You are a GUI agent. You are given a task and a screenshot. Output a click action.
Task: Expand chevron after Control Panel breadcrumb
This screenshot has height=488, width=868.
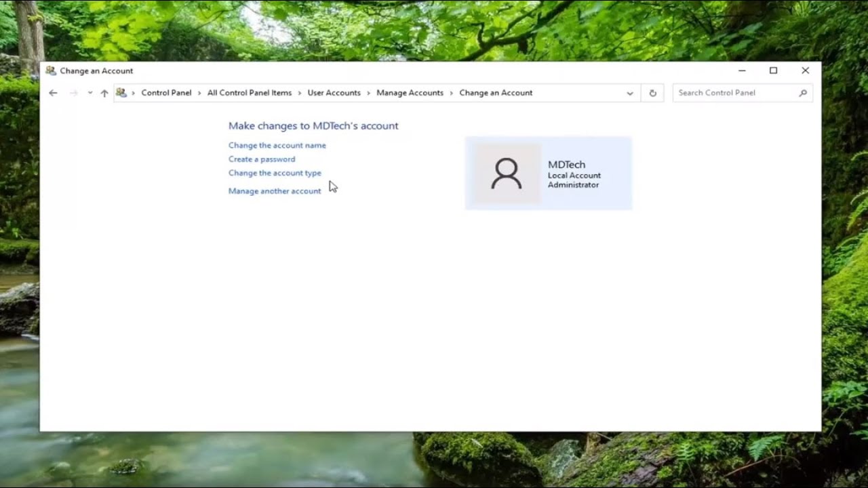tap(200, 93)
